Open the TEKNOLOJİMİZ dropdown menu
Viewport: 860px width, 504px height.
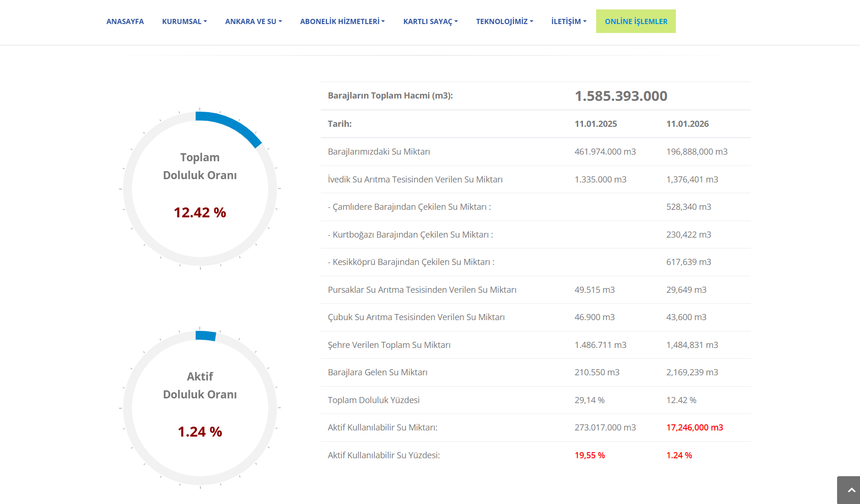(x=504, y=21)
